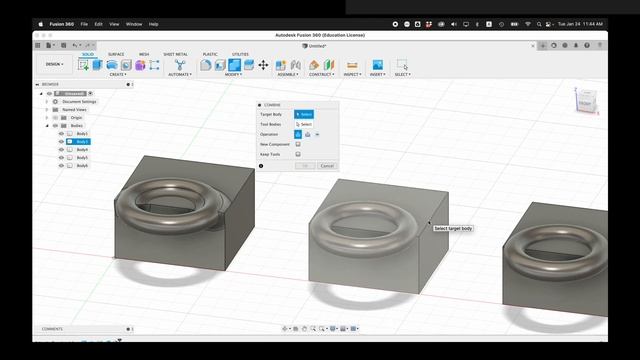Click the Automate fork icon
This screenshot has height=360, width=640.
point(180,64)
